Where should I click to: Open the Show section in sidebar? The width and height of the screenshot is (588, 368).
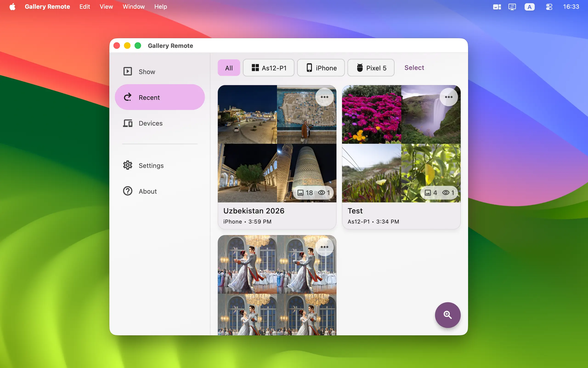(160, 72)
